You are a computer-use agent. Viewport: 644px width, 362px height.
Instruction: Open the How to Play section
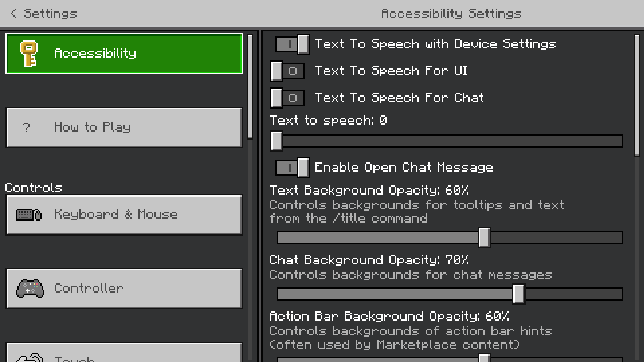124,127
